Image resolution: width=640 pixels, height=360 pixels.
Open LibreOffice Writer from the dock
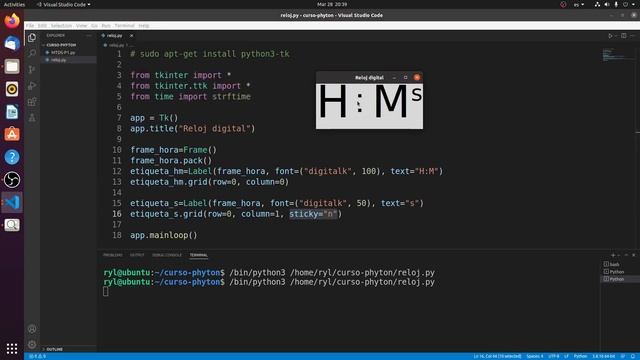click(x=12, y=111)
